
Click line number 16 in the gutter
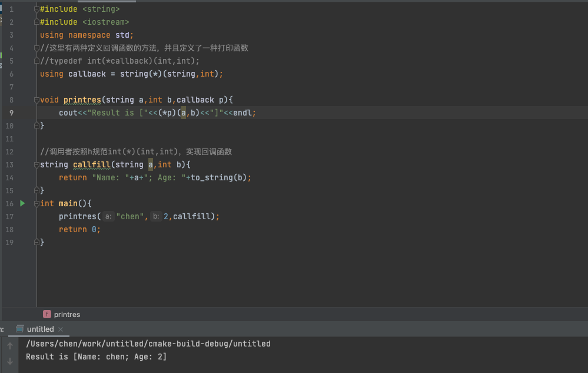tap(11, 203)
